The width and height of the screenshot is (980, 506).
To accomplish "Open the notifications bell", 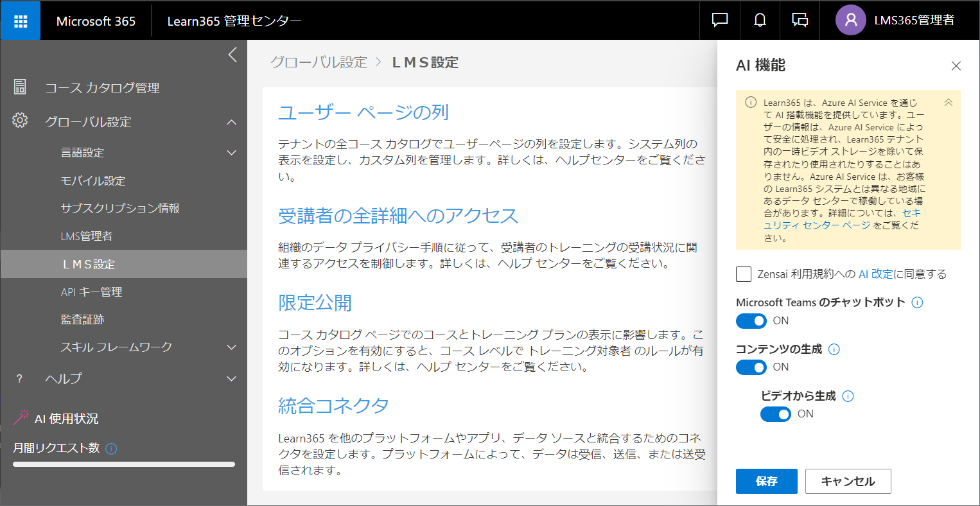I will (760, 21).
